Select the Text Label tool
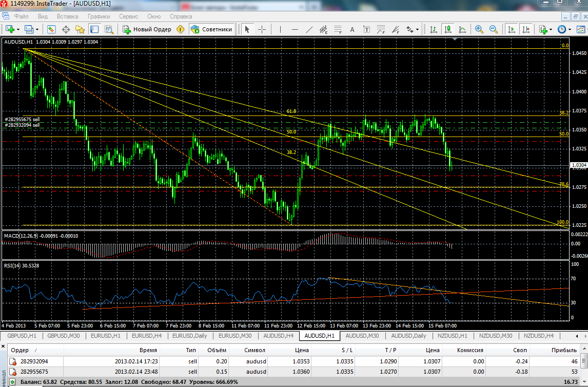 point(366,29)
